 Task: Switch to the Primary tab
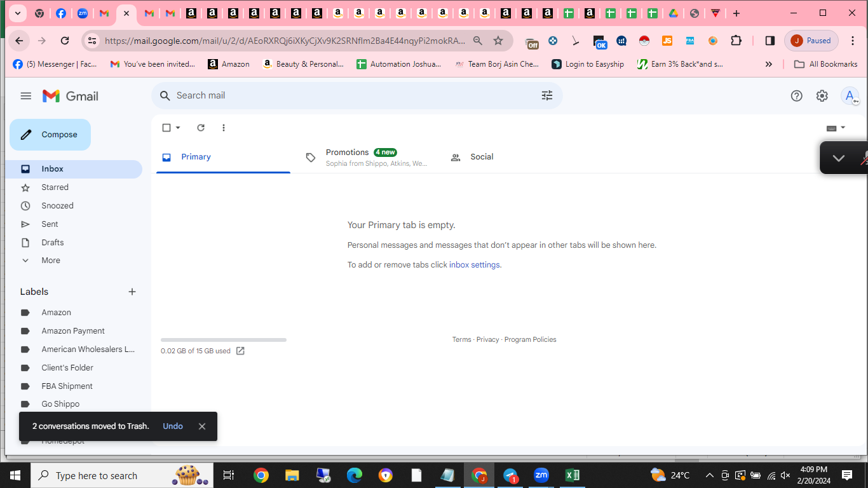coord(223,157)
